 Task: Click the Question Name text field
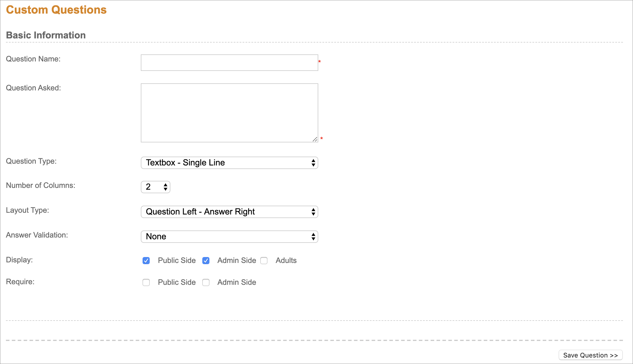point(229,63)
